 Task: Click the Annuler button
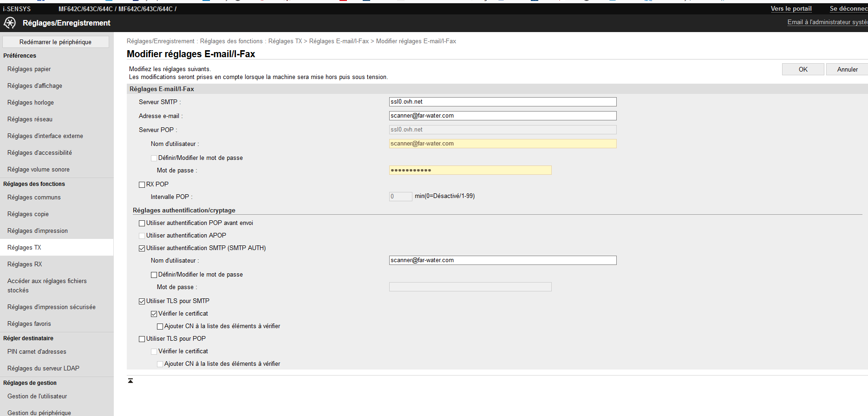[847, 69]
